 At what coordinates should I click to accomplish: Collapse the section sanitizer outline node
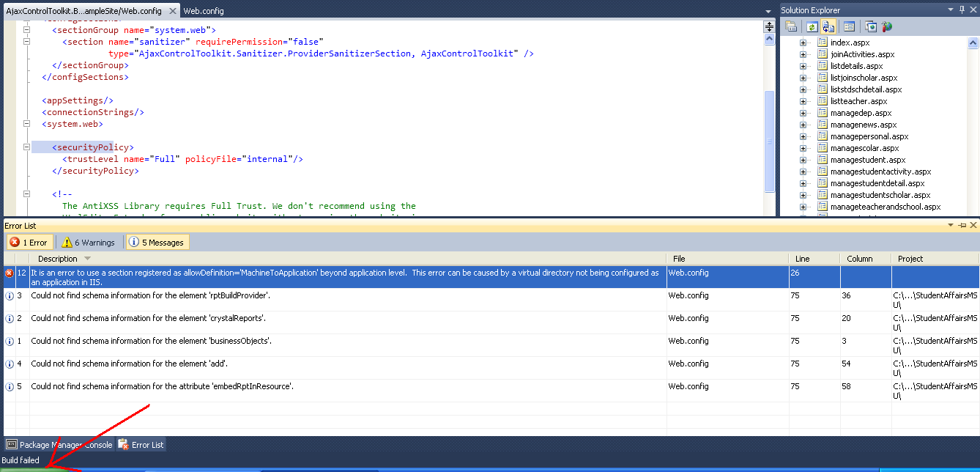coord(26,42)
